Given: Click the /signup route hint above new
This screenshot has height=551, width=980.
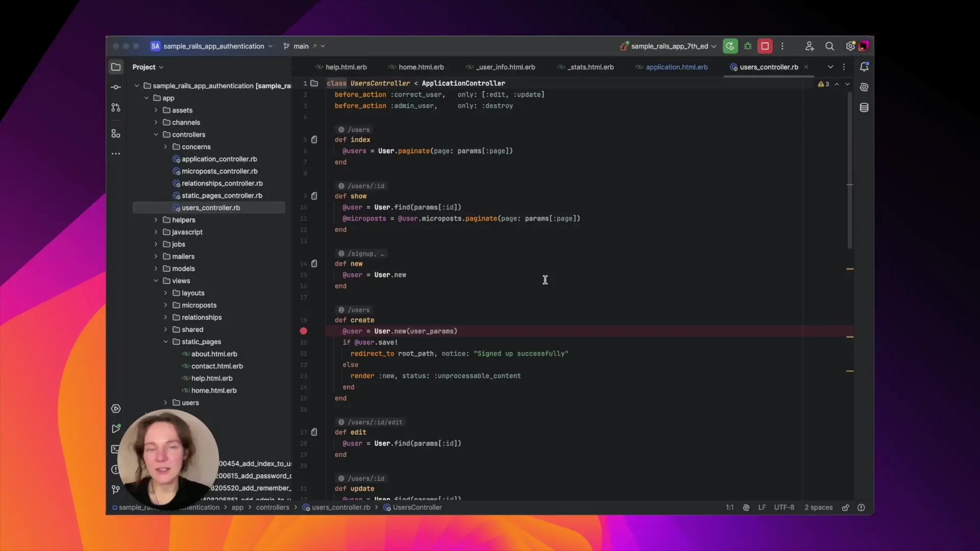Looking at the screenshot, I should pos(361,254).
